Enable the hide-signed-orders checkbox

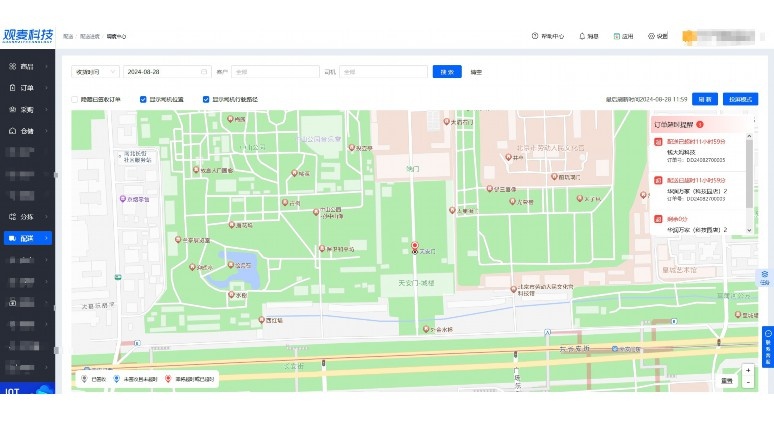coord(75,99)
